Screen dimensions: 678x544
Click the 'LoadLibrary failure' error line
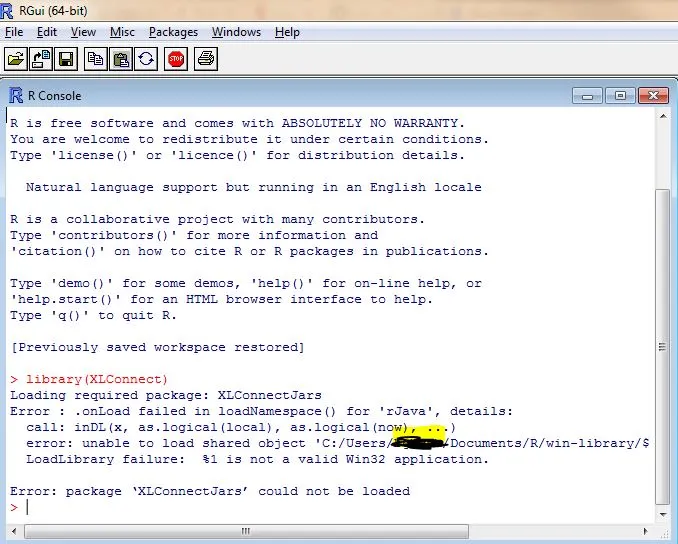point(257,459)
